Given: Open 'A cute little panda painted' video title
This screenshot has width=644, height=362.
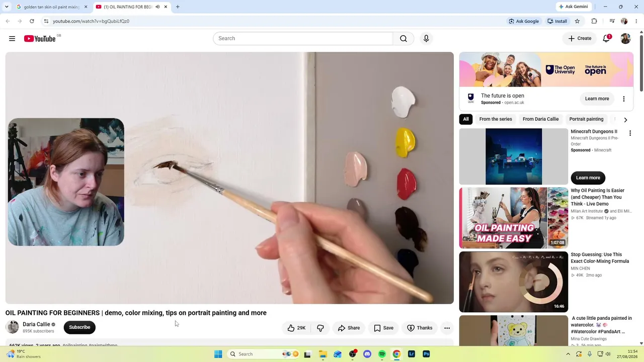Looking at the screenshot, I should (x=601, y=325).
